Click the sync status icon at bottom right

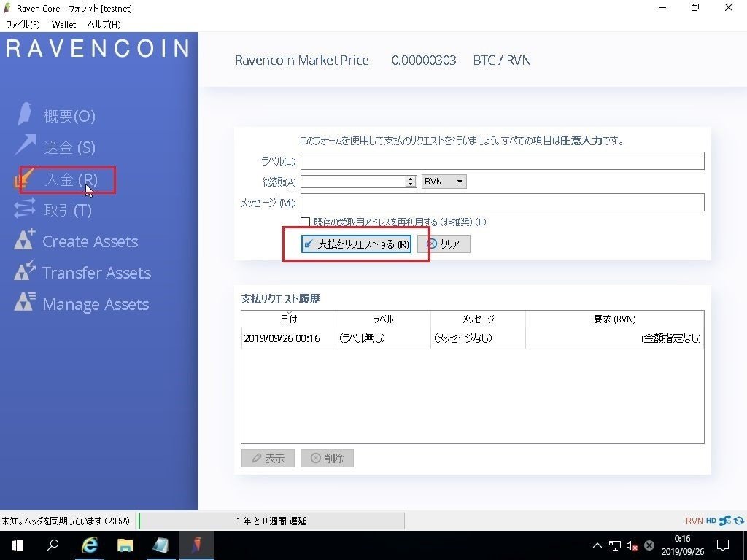point(738,521)
